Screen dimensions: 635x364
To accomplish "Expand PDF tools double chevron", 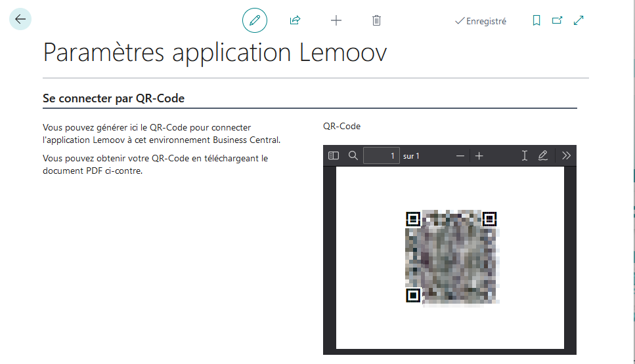I will (x=566, y=155).
